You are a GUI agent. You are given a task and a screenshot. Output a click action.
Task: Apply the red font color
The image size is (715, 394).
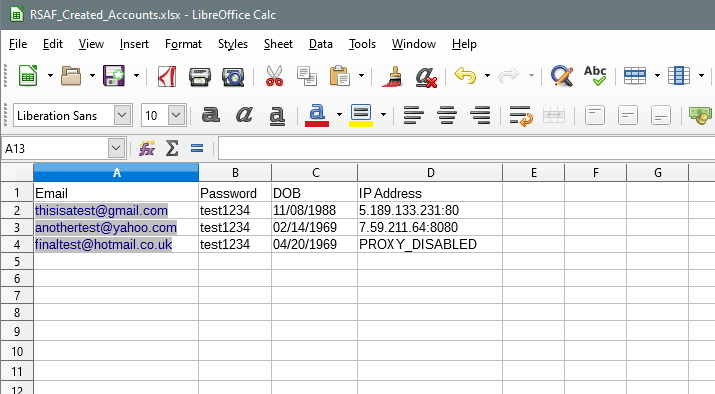[x=317, y=115]
